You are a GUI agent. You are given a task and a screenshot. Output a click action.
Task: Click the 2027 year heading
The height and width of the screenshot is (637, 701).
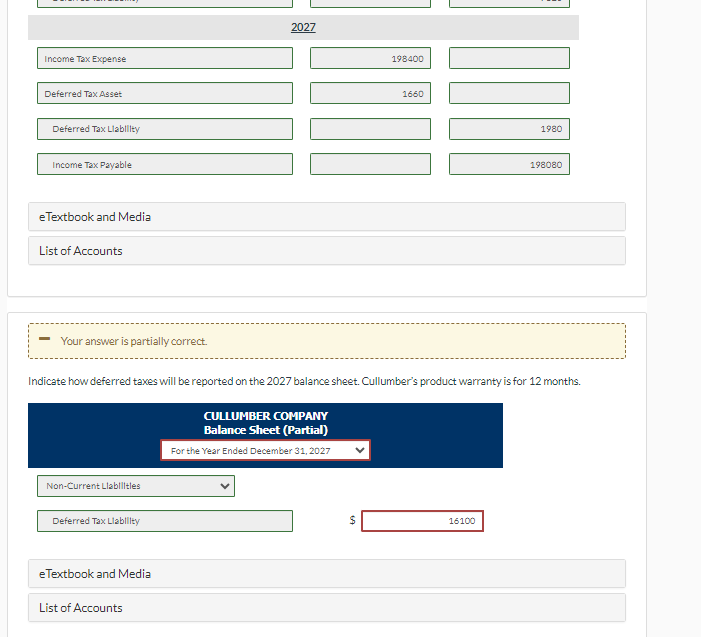click(303, 27)
